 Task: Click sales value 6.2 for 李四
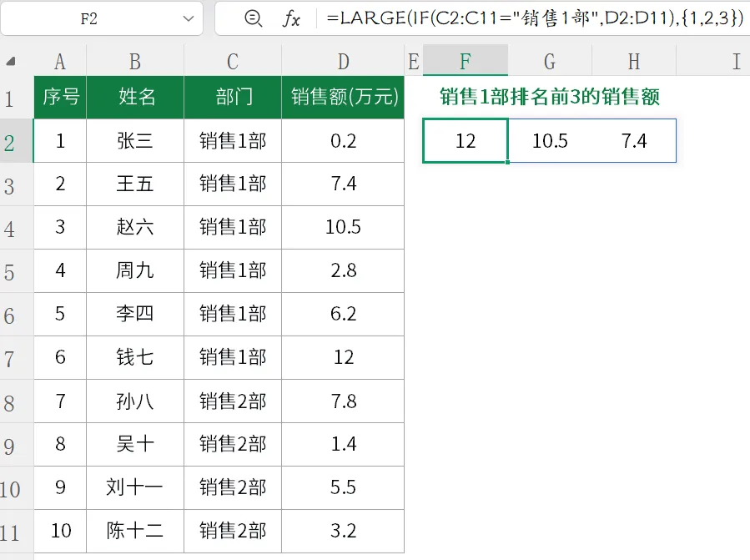[x=343, y=314]
